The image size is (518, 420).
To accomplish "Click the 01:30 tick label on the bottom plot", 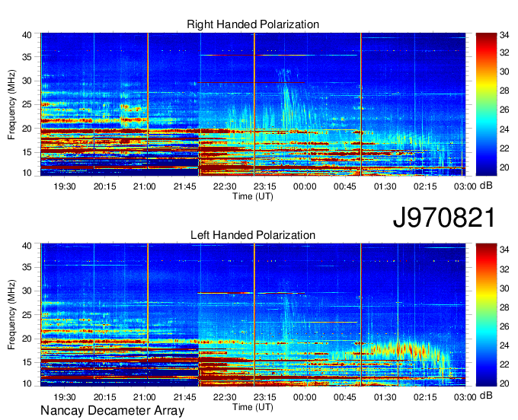I will pos(385,397).
